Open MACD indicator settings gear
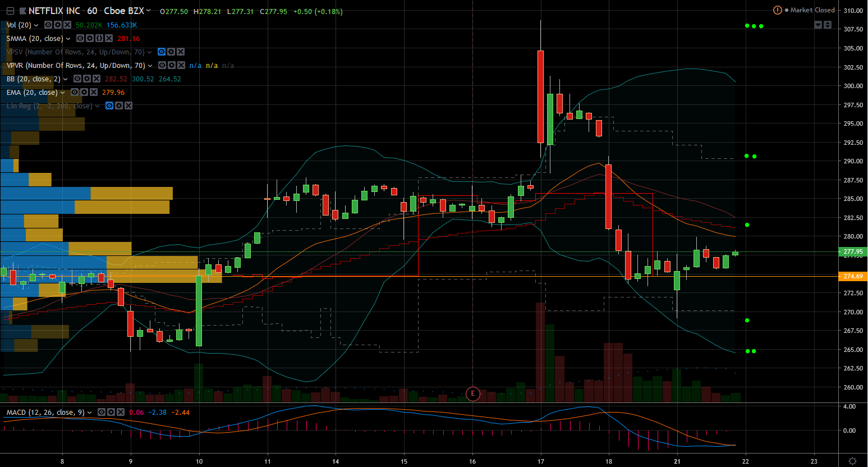 (111, 413)
